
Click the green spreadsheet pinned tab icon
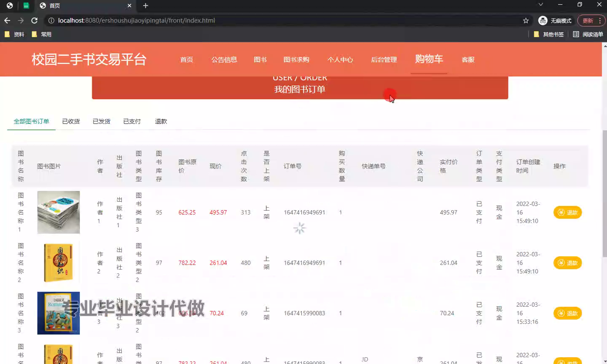click(x=26, y=5)
